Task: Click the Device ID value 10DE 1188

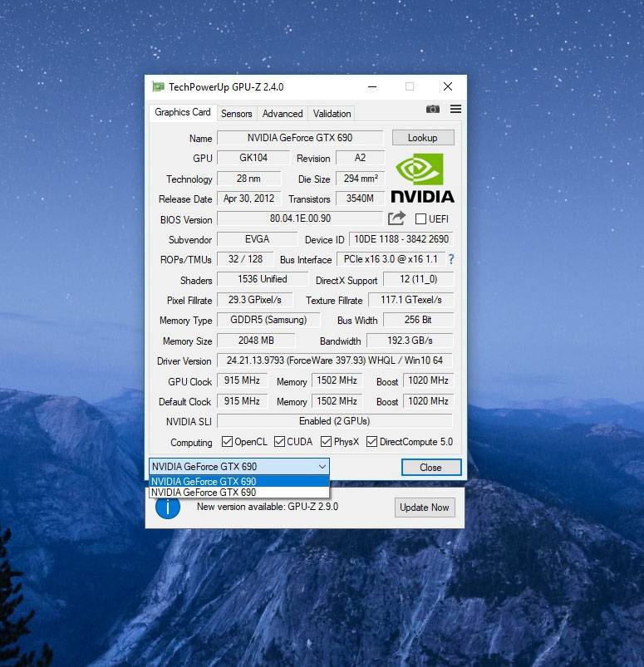Action: point(401,239)
